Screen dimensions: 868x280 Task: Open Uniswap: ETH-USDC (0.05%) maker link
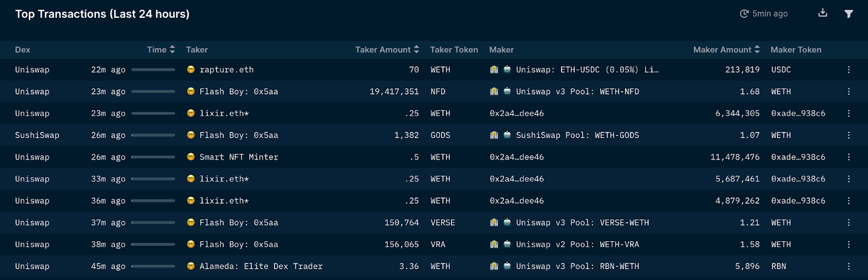[x=588, y=70]
